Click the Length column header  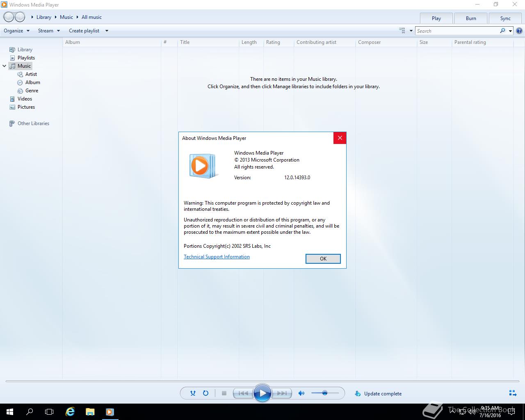(x=251, y=42)
